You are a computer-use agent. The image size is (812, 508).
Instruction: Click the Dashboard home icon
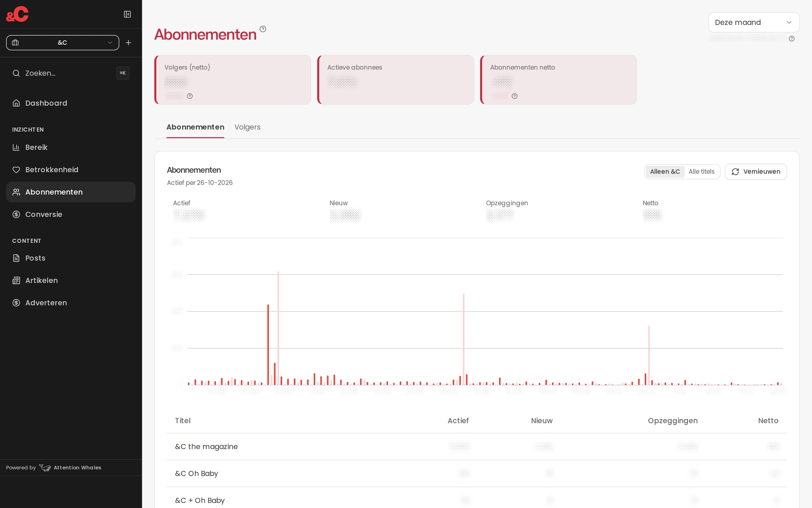tap(16, 103)
